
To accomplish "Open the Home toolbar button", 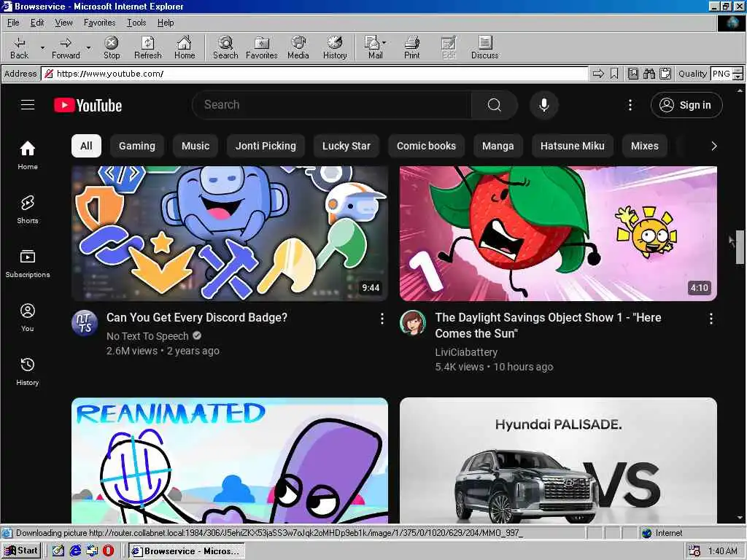I will [x=185, y=47].
